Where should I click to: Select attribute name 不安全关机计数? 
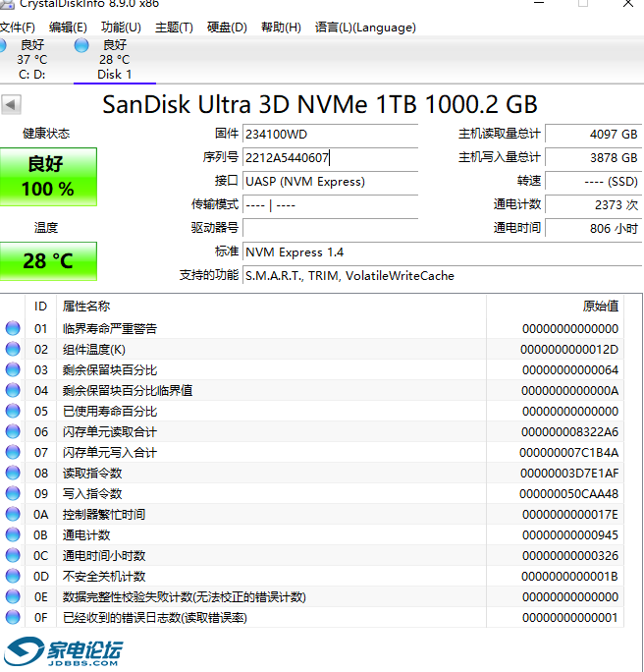point(104,577)
